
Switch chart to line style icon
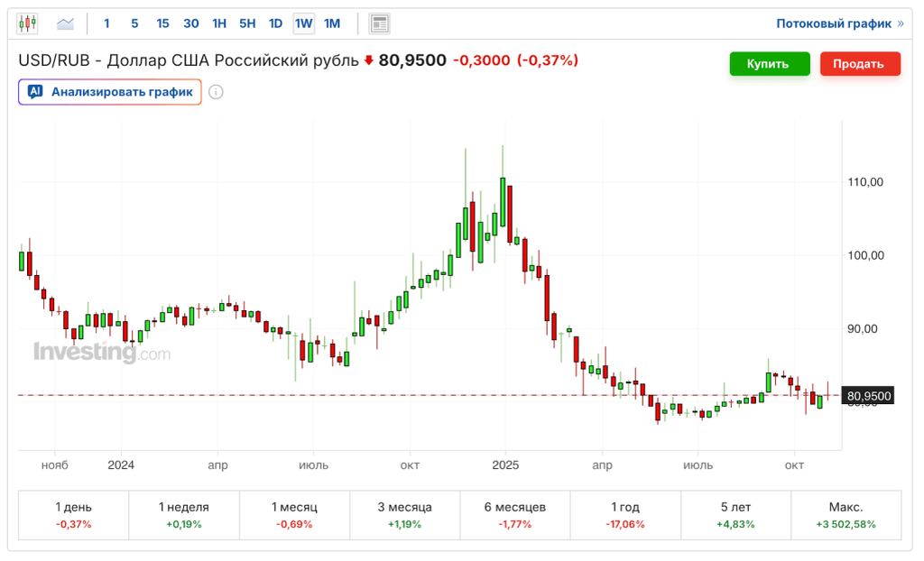[x=64, y=23]
